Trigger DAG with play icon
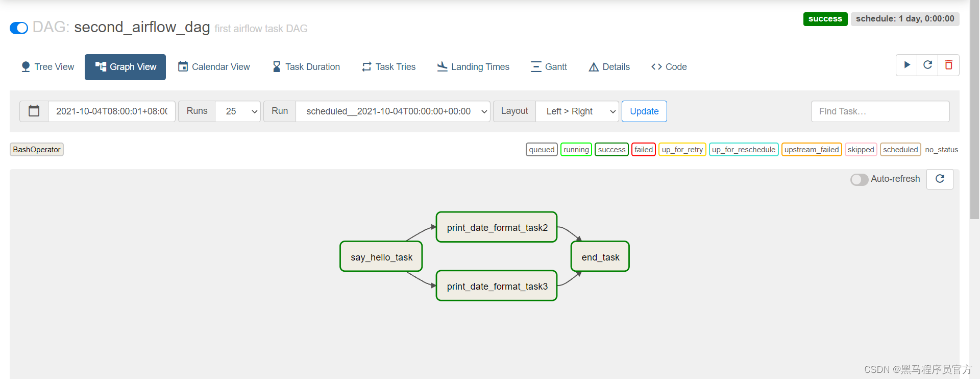 pos(906,65)
